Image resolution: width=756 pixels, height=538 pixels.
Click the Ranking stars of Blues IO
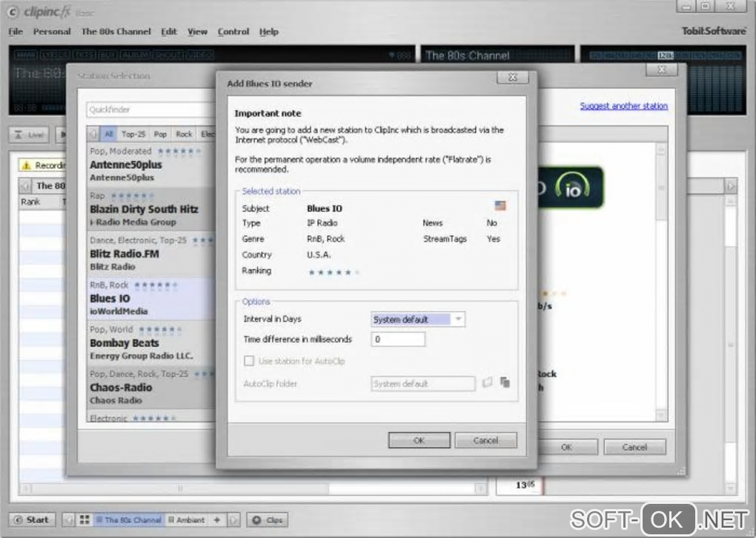pos(334,273)
